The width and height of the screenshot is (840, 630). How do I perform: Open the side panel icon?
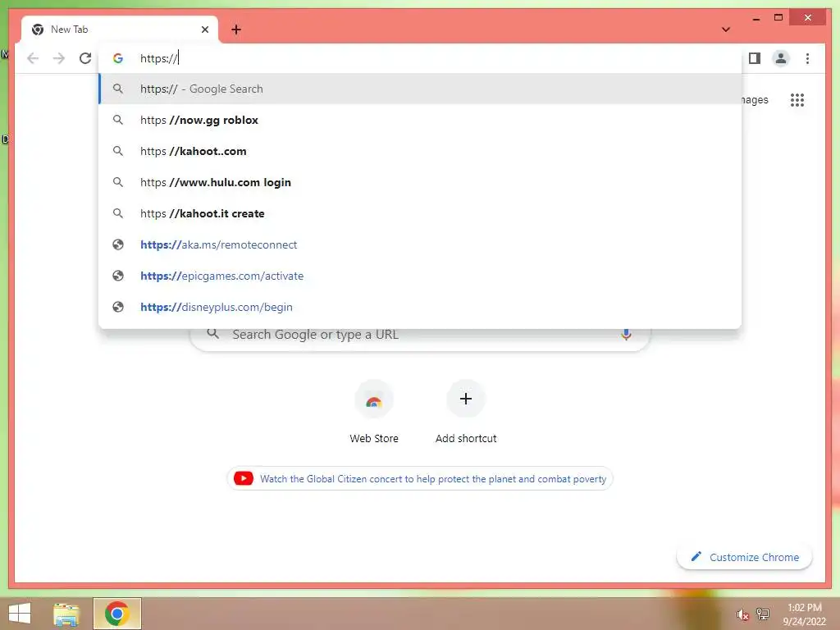coord(755,58)
